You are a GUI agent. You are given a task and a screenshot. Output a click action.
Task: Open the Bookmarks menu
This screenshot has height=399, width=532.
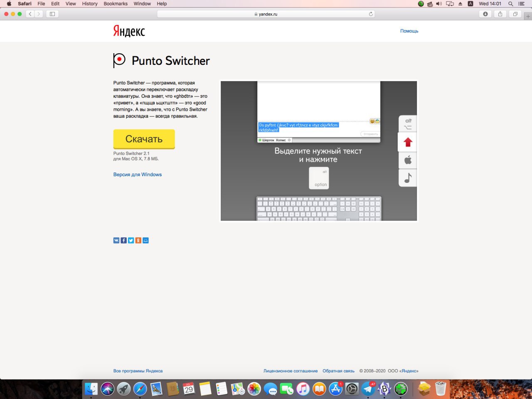click(116, 4)
